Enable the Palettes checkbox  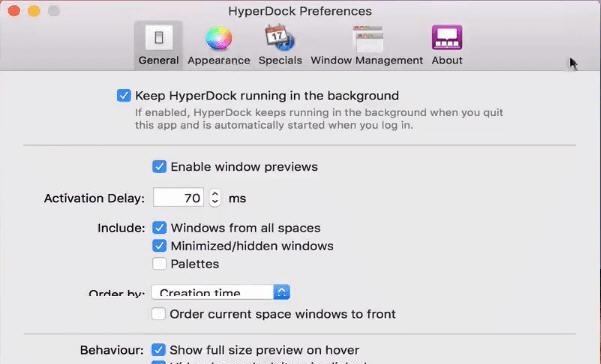point(159,264)
